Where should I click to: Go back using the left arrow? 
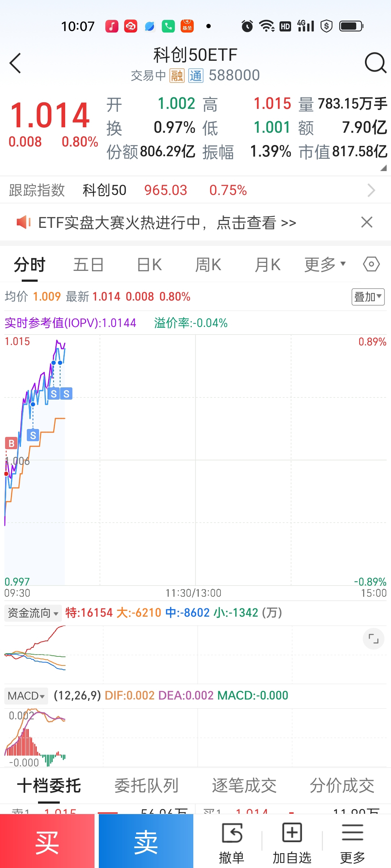[15, 63]
